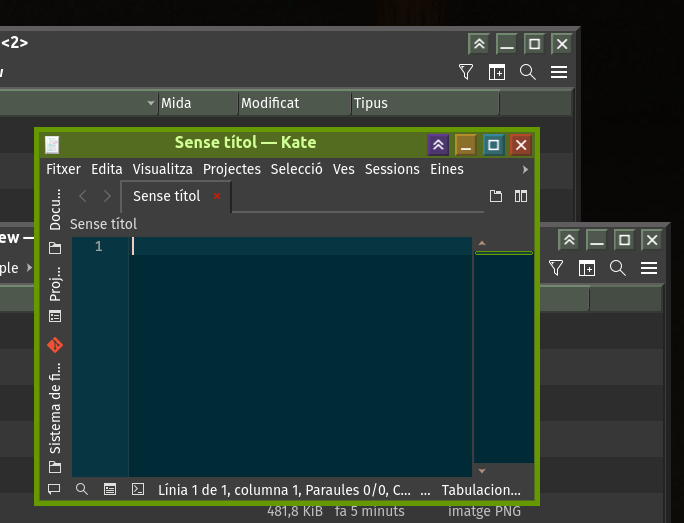Click line number 1 in the gutter

(99, 246)
